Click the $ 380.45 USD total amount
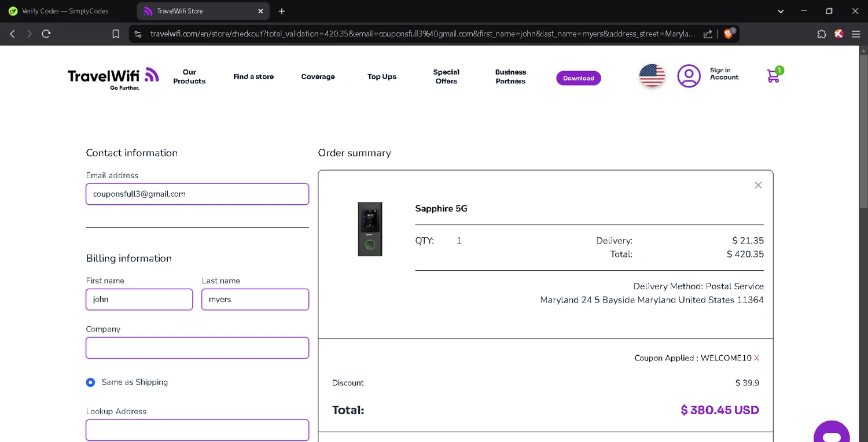The height and width of the screenshot is (442, 868). click(720, 410)
